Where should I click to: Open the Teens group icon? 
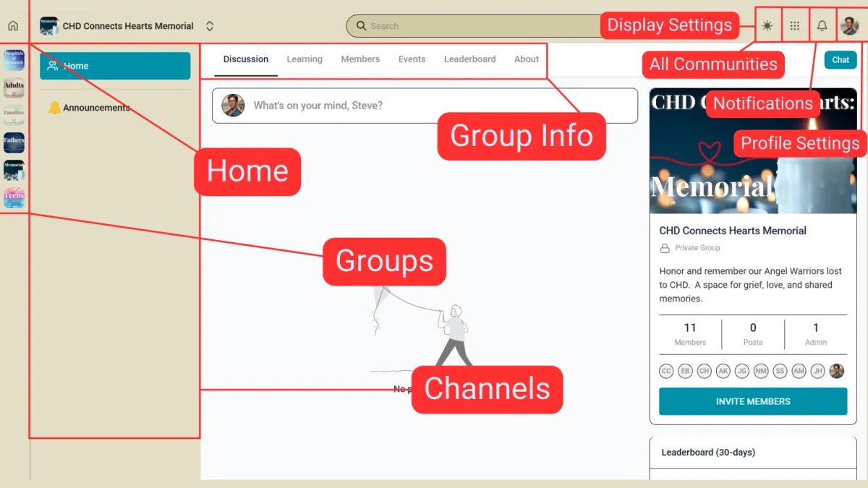tap(14, 197)
